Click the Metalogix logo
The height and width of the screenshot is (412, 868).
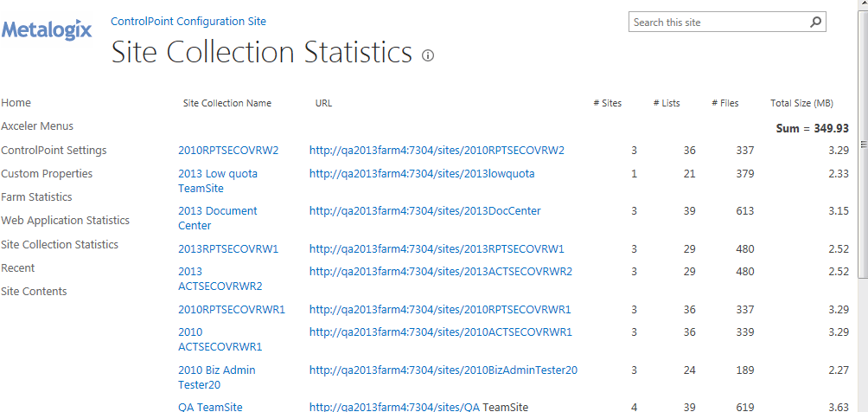click(x=47, y=30)
